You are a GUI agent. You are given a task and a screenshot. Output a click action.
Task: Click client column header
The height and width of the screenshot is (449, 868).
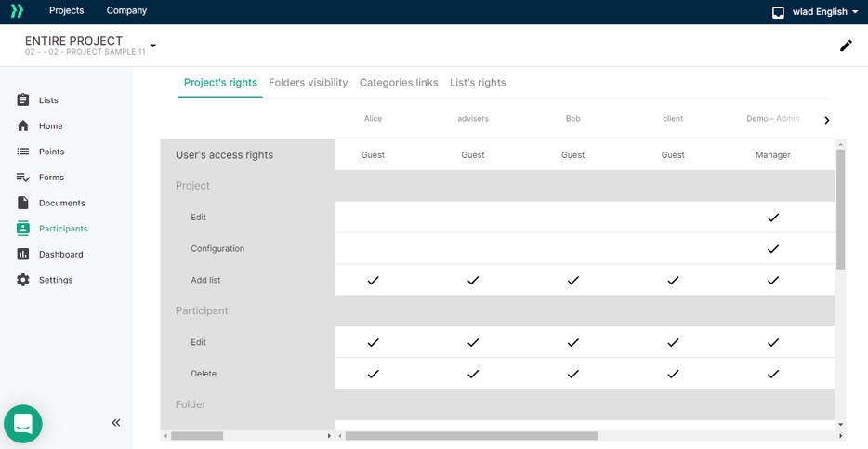click(x=673, y=118)
